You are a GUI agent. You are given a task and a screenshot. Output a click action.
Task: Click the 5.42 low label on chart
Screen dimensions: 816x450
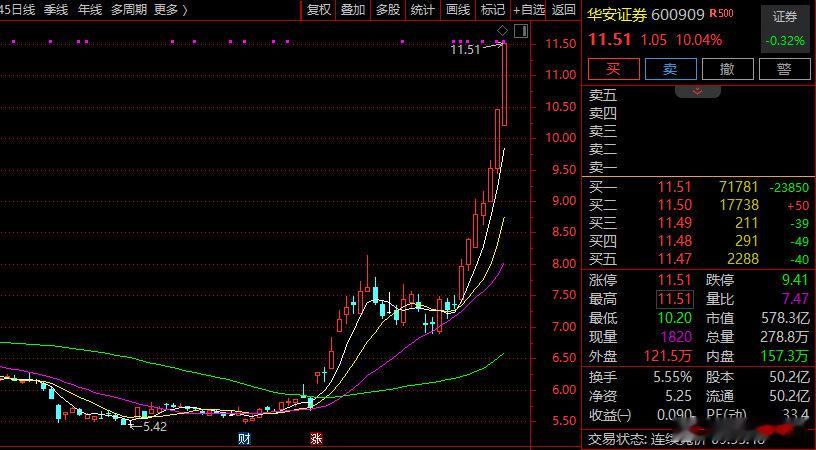coord(155,427)
